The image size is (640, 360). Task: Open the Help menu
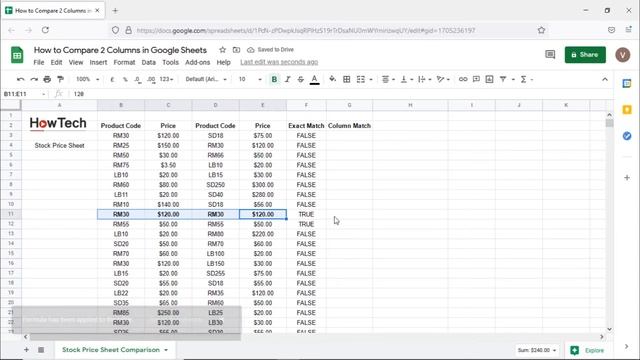[223, 62]
